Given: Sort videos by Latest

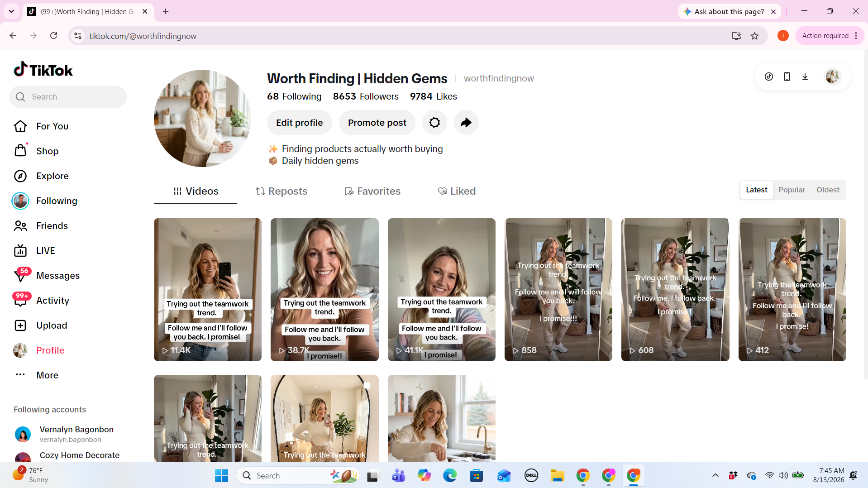Looking at the screenshot, I should (x=756, y=190).
